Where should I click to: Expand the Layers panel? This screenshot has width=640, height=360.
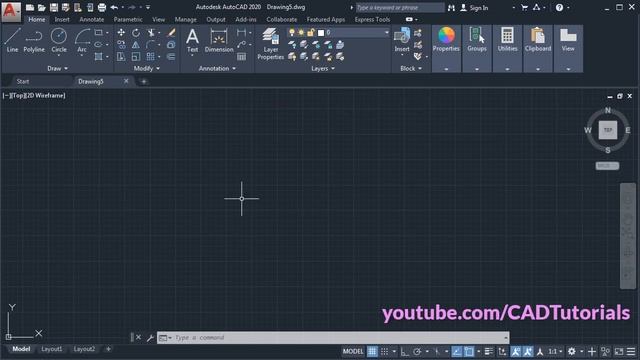click(323, 68)
